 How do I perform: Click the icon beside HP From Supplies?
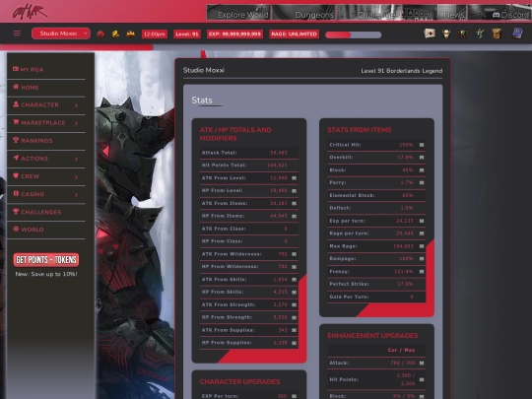click(295, 343)
